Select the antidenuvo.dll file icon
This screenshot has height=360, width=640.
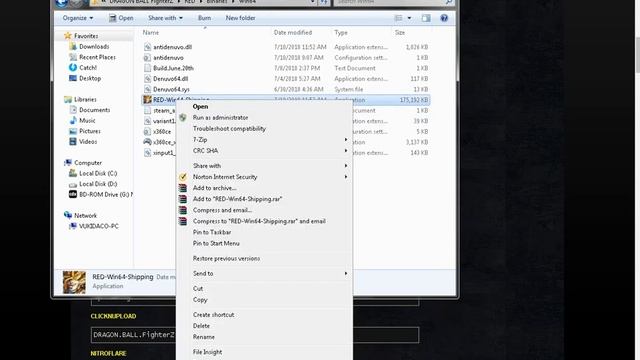[x=147, y=47]
